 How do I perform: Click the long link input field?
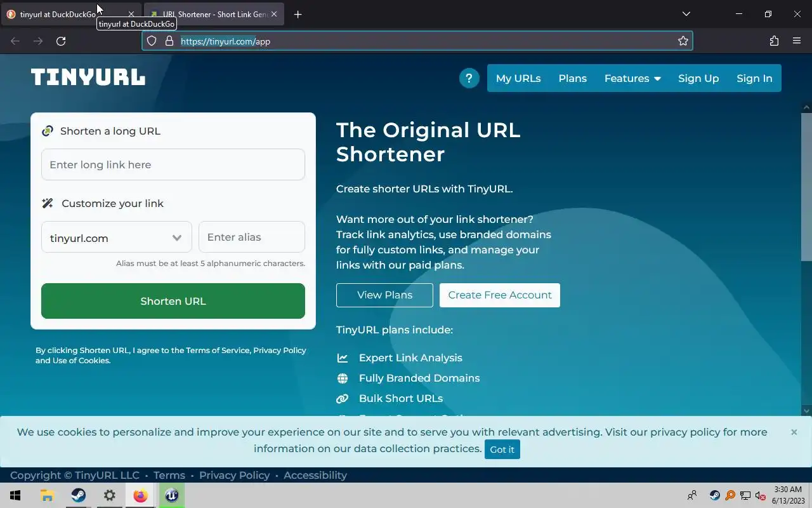tap(173, 164)
